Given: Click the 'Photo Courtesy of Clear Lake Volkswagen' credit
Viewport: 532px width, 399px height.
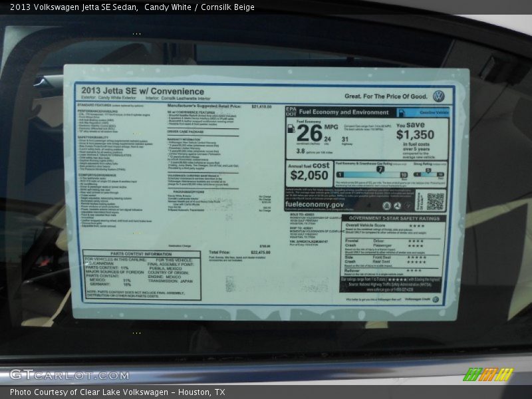Looking at the screenshot, I should pyautogui.click(x=89, y=392).
